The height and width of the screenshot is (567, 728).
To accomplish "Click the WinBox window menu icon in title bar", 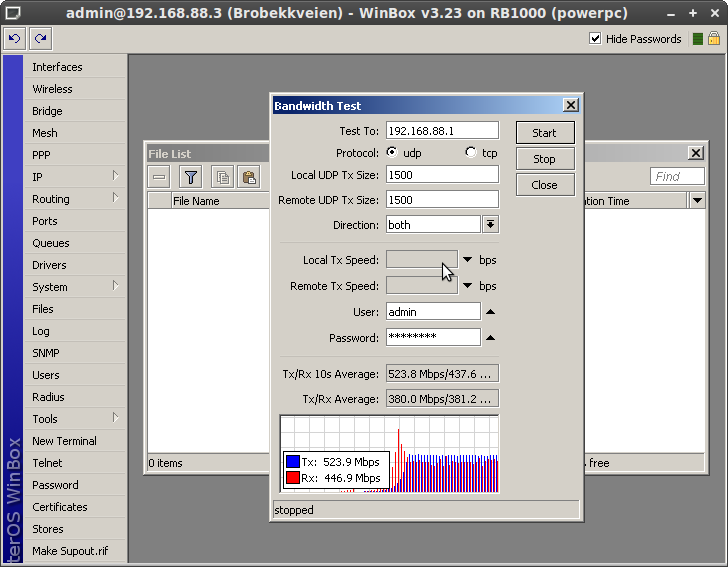I will click(x=13, y=13).
